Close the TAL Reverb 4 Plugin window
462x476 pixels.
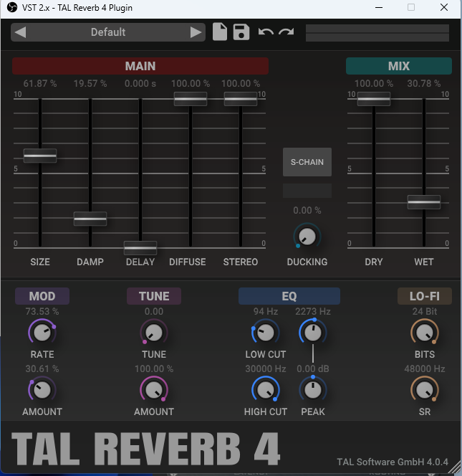(444, 8)
